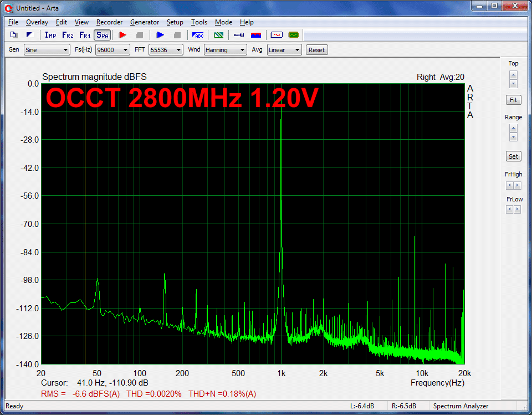Switch to FR1 frequency response mode

coord(85,35)
